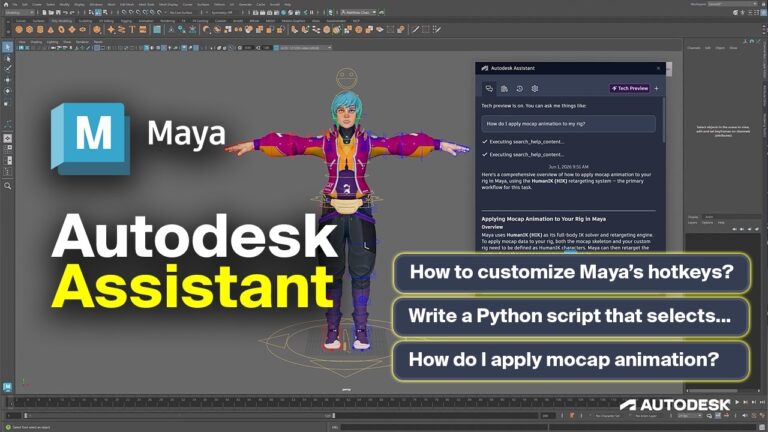This screenshot has height=432, width=768.
Task: Click the polygon Type (T) shelf icon
Action: (132, 29)
